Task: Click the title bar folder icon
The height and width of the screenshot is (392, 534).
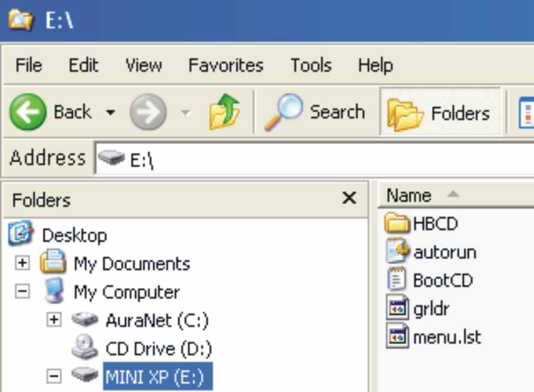Action: (20, 19)
